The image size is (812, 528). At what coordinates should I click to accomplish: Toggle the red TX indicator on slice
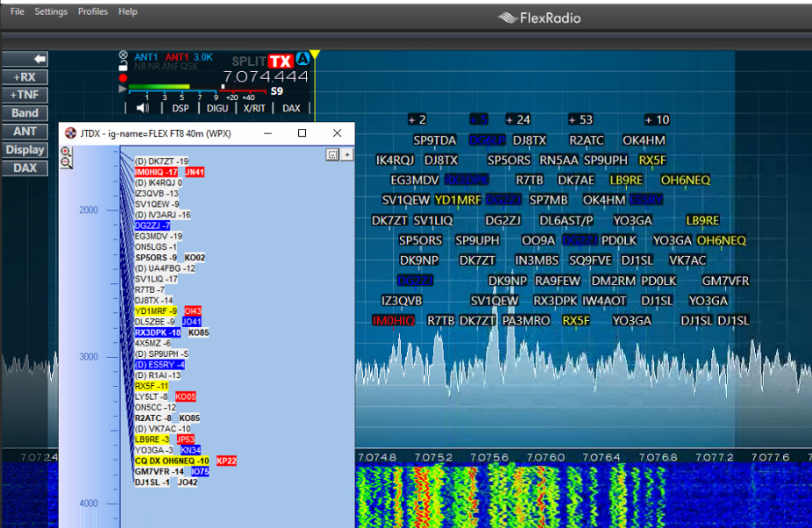tap(281, 61)
